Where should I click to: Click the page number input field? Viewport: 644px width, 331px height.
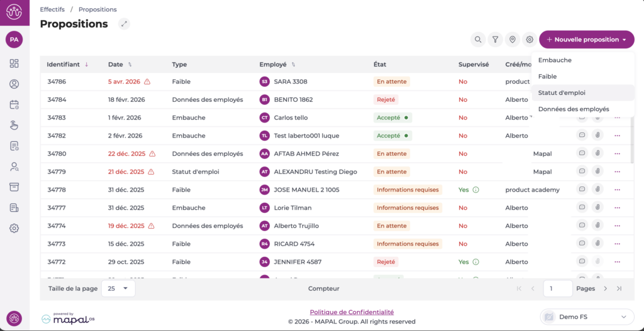(557, 288)
